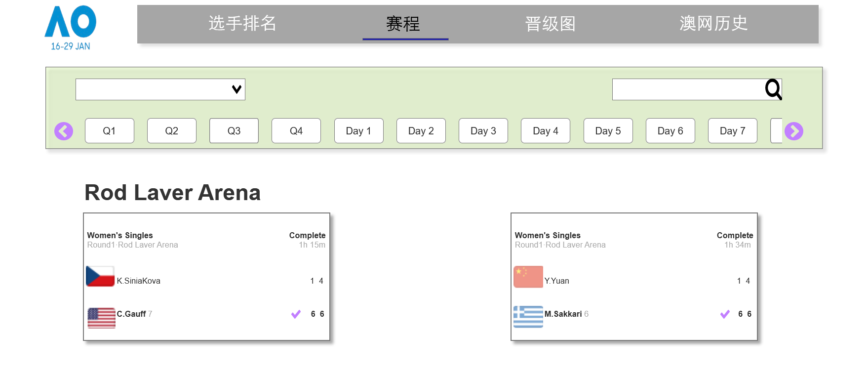The height and width of the screenshot is (378, 868).
Task: Focus the search input field
Action: click(x=688, y=89)
